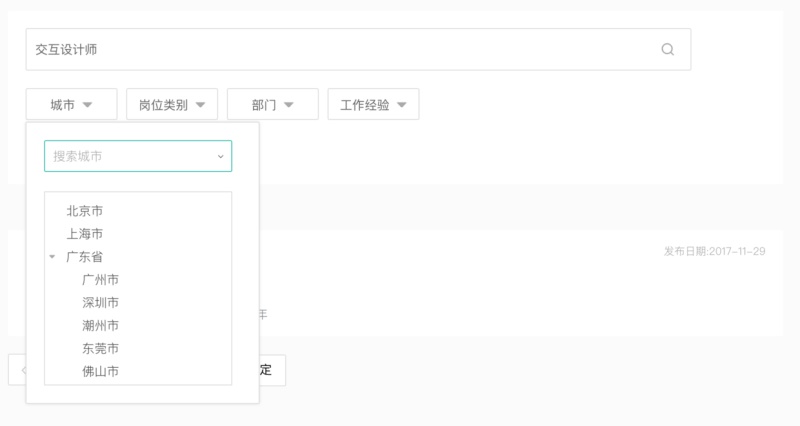The image size is (800, 426).
Task: Focus the 搜索城市 search box
Action: point(128,156)
